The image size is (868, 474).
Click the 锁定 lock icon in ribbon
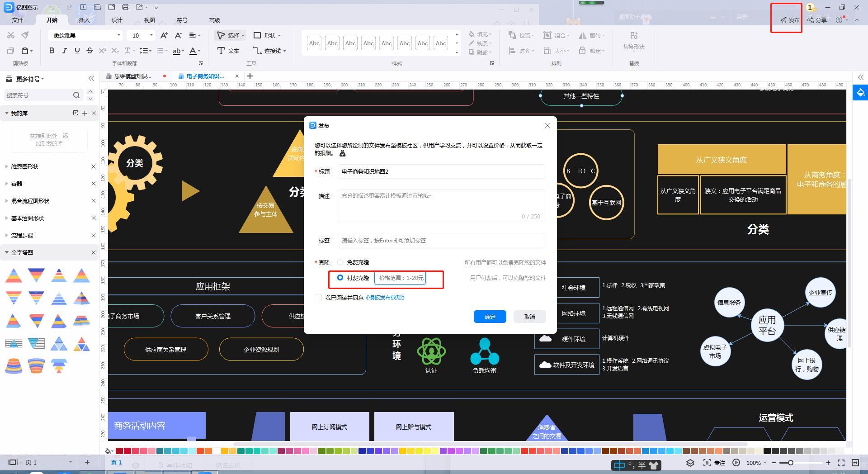[x=583, y=51]
